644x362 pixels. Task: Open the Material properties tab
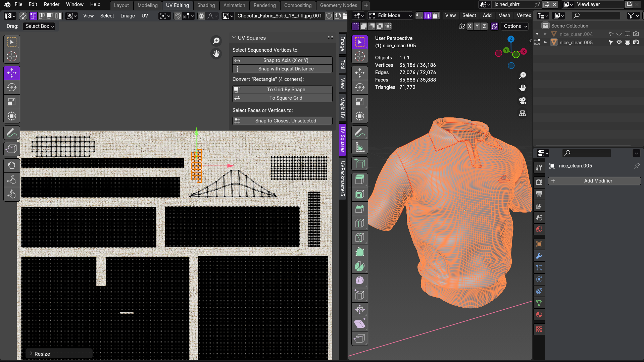pos(539,315)
